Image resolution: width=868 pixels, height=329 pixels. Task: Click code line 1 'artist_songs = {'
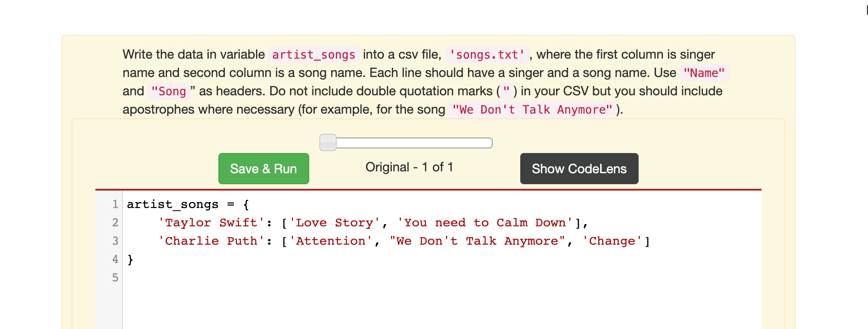click(x=188, y=204)
